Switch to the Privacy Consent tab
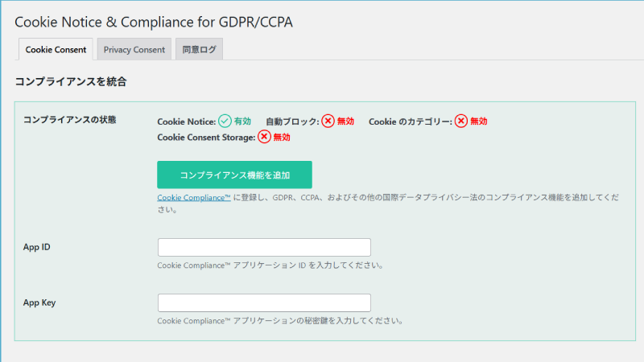Image resolution: width=644 pixels, height=362 pixels. click(x=134, y=50)
